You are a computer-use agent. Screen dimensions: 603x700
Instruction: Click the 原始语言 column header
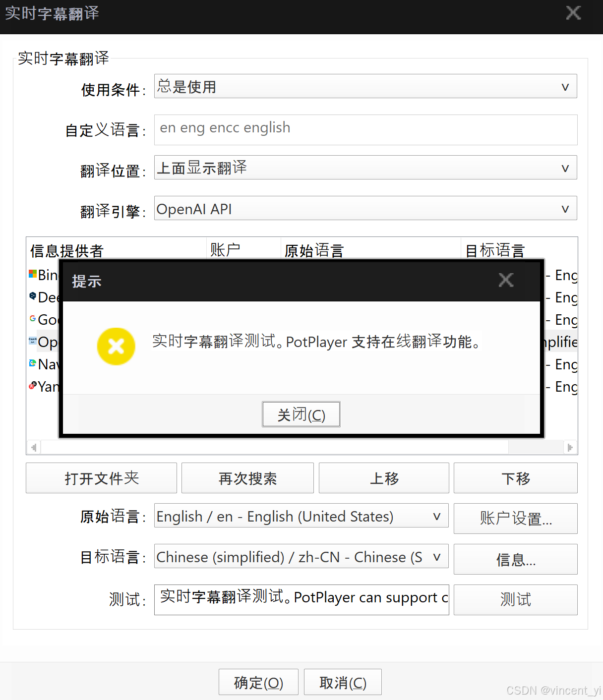click(371, 249)
